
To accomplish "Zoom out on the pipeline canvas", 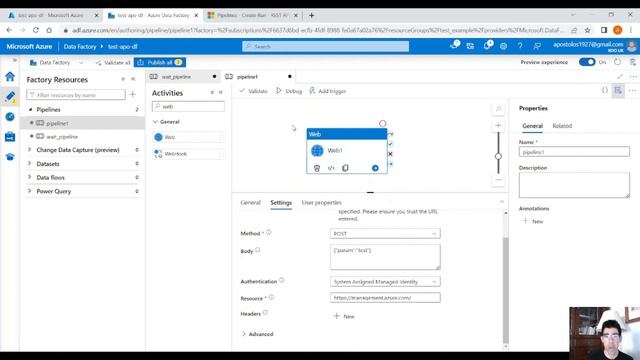I will coord(498,180).
